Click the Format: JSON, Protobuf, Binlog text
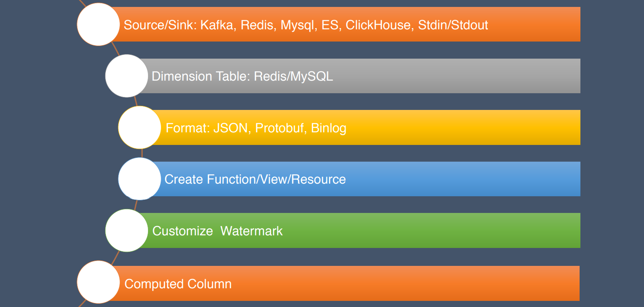 [x=256, y=128]
